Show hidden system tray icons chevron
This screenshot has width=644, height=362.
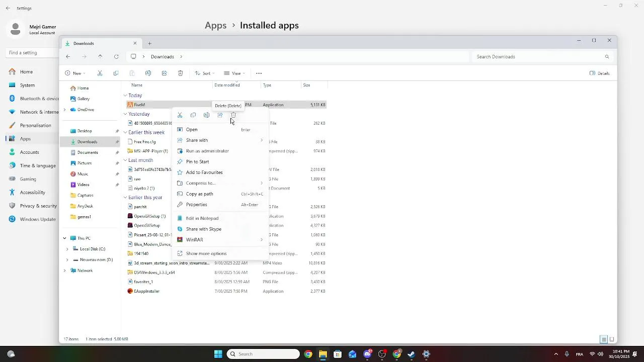(556, 354)
